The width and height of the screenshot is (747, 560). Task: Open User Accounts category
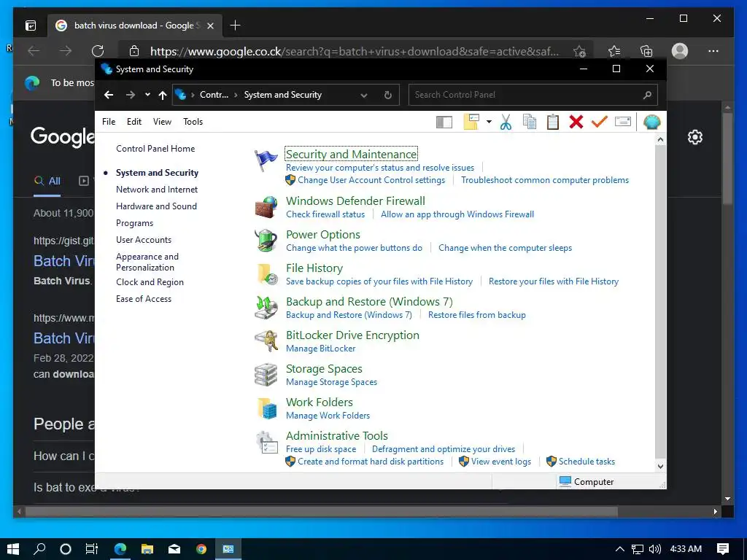click(144, 239)
